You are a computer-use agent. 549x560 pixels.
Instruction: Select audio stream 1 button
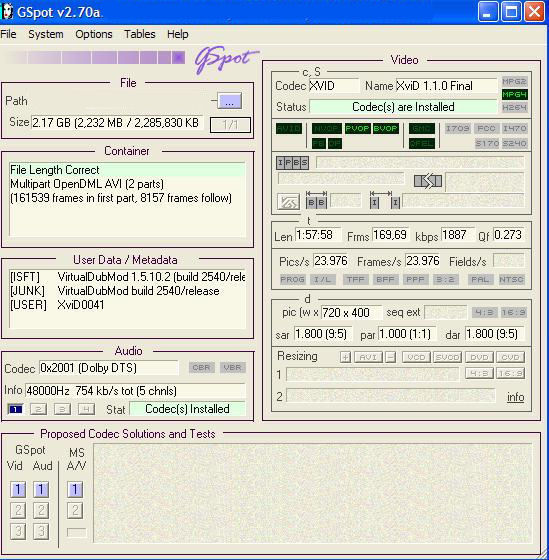pos(15,409)
